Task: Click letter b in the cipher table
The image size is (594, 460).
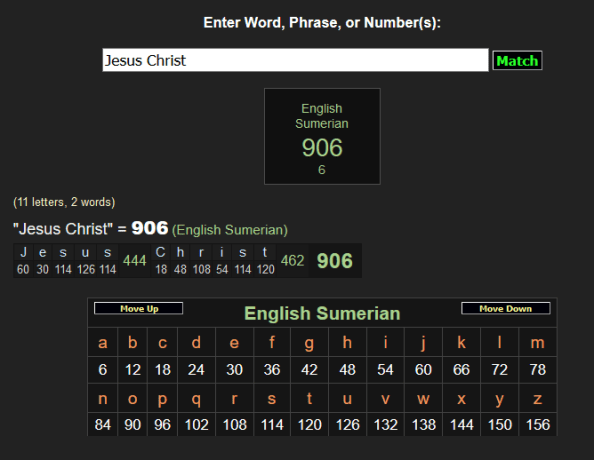Action: 133,343
